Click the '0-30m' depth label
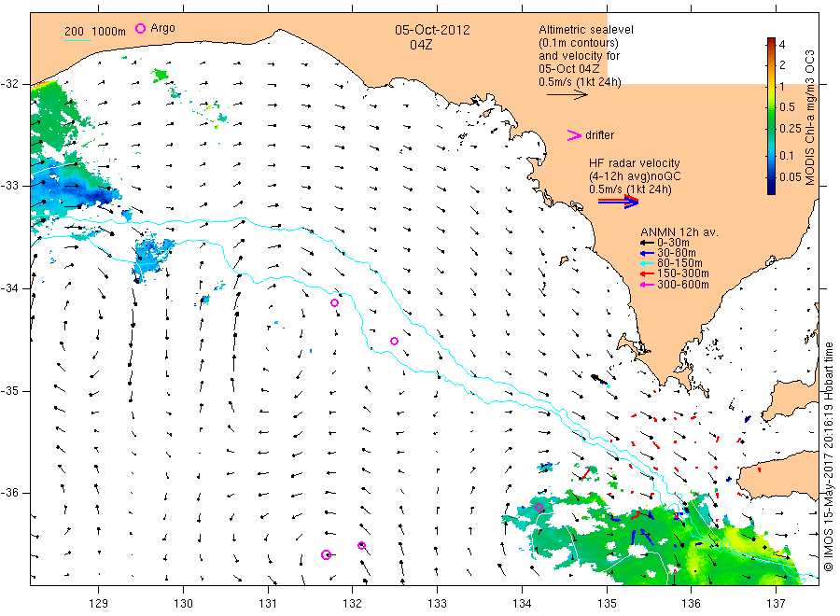The width and height of the screenshot is (840, 616). point(673,243)
